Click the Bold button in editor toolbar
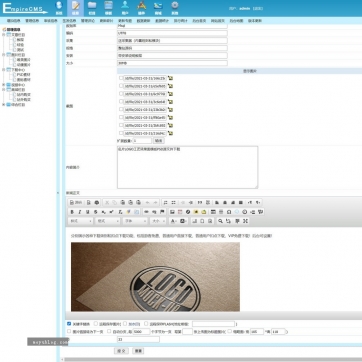The image size is (362, 362). pos(72,212)
